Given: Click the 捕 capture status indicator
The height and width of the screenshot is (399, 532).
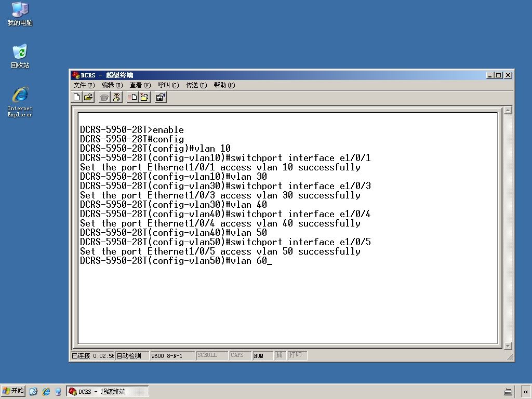Looking at the screenshot, I should tap(280, 355).
